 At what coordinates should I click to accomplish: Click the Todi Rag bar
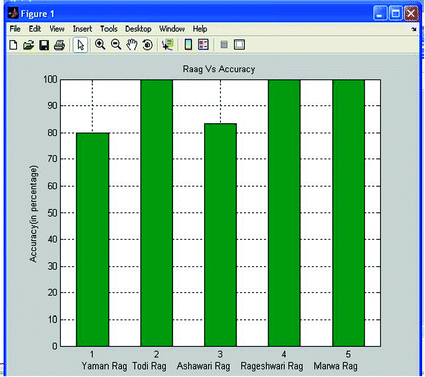157,213
